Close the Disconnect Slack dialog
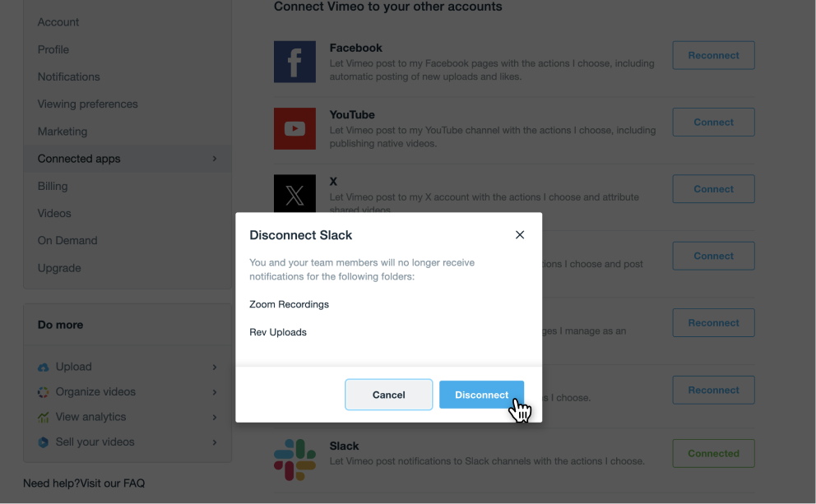This screenshot has width=816, height=504. click(x=520, y=235)
